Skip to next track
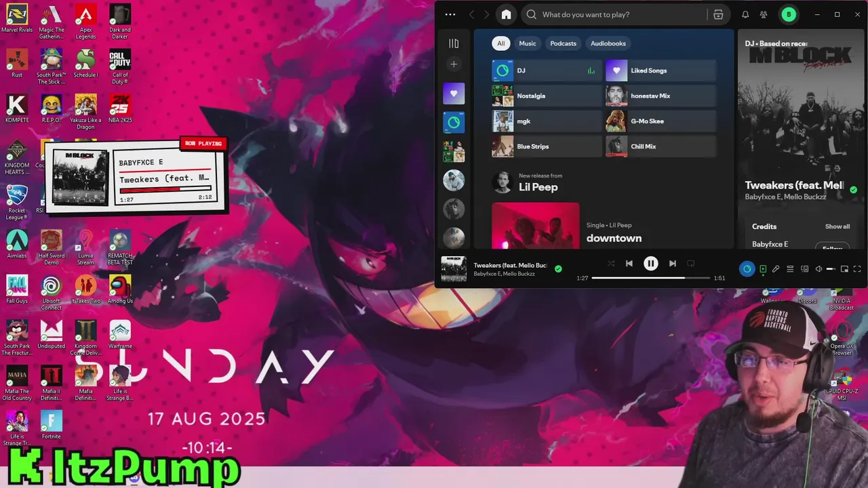 [672, 264]
